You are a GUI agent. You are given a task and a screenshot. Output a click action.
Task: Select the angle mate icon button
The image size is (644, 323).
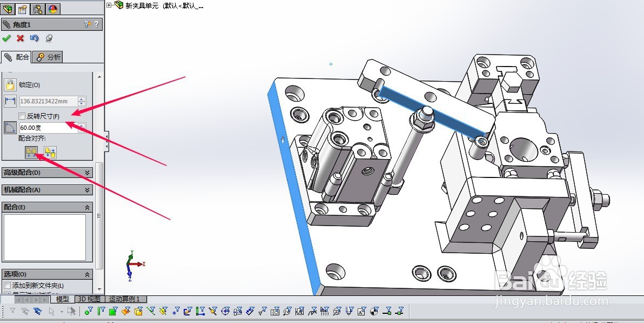(x=10, y=128)
